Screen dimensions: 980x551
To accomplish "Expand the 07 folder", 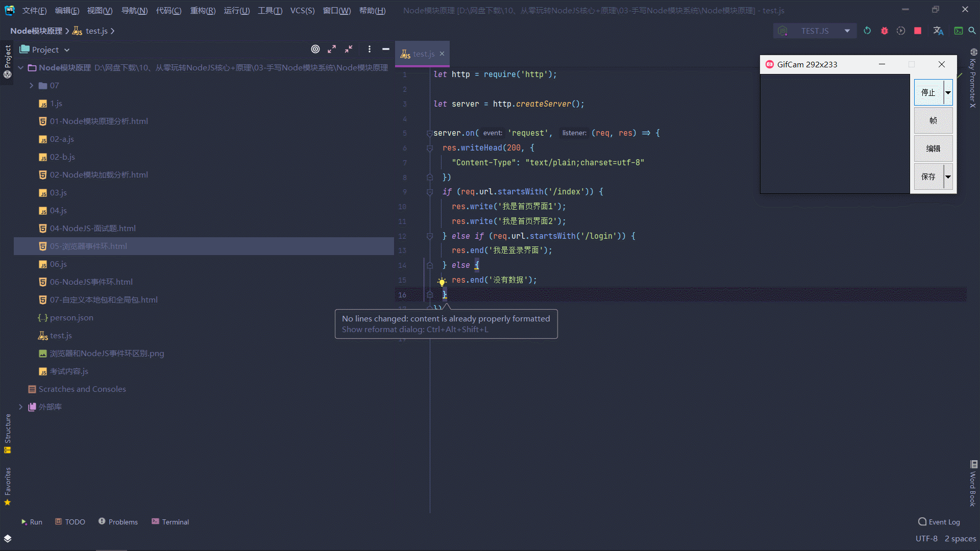I will (x=32, y=86).
